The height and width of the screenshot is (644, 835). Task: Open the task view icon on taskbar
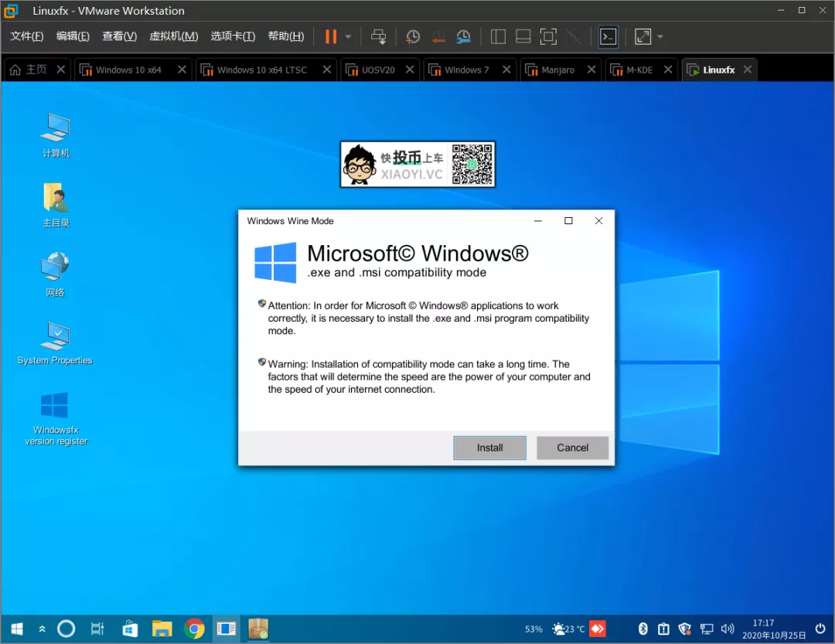click(97, 629)
